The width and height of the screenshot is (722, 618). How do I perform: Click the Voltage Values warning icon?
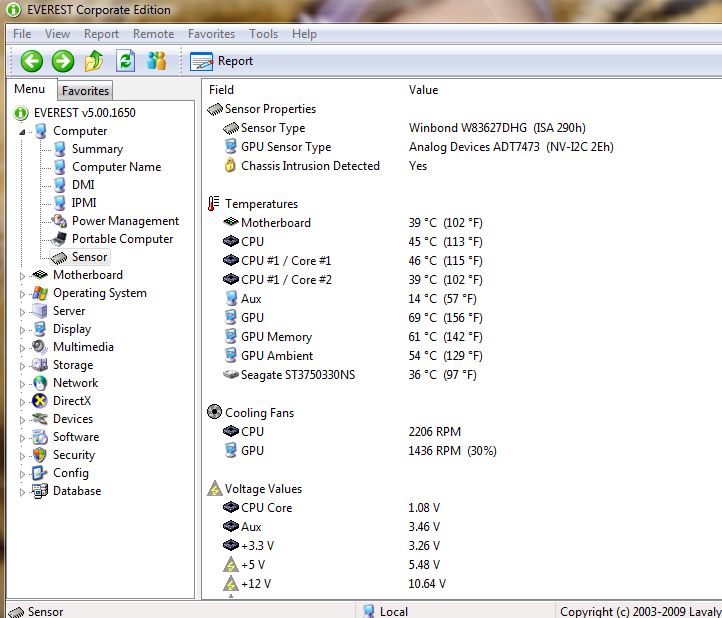coord(215,489)
